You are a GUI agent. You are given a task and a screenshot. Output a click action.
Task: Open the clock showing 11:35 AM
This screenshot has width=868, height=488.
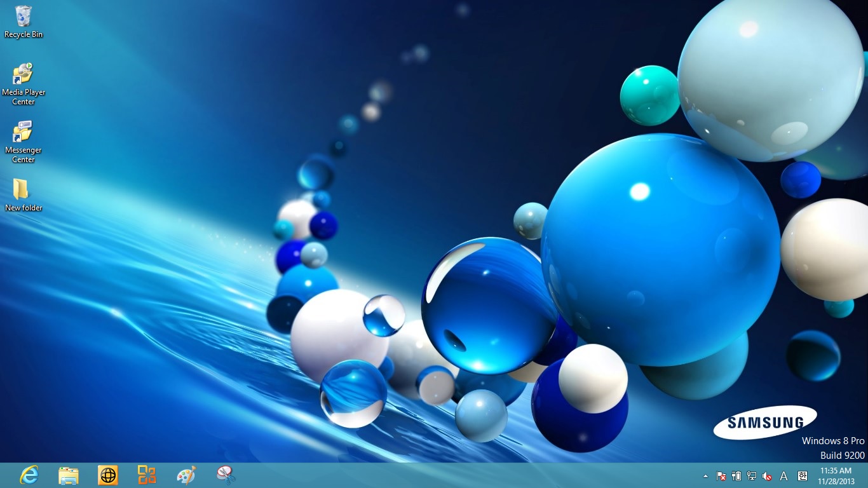(x=836, y=475)
